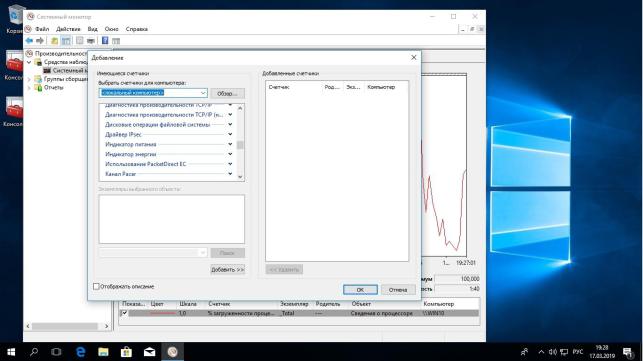The image size is (643, 361).
Task: Uncheck the % загруженности процессора counter row checkbox
Action: [x=124, y=313]
